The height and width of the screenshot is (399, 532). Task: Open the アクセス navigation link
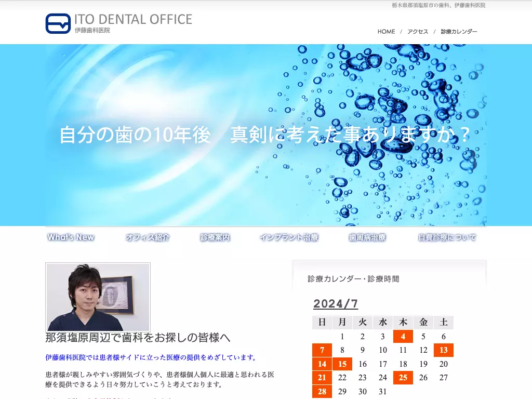418,32
